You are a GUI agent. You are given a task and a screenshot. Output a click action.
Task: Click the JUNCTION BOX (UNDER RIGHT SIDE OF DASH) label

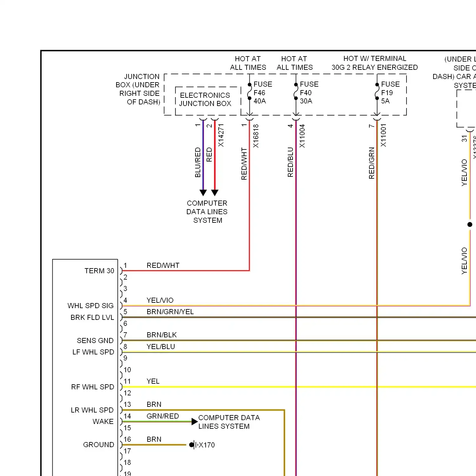[x=138, y=89]
